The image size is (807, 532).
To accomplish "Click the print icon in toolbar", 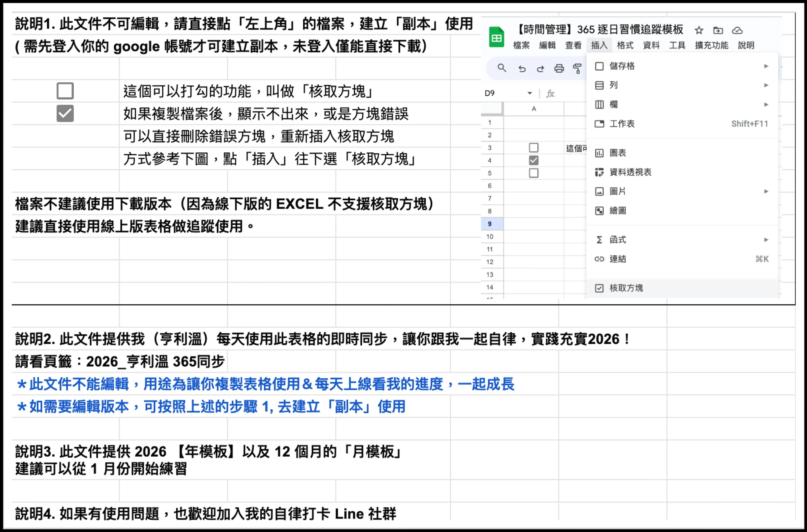I will coord(559,69).
